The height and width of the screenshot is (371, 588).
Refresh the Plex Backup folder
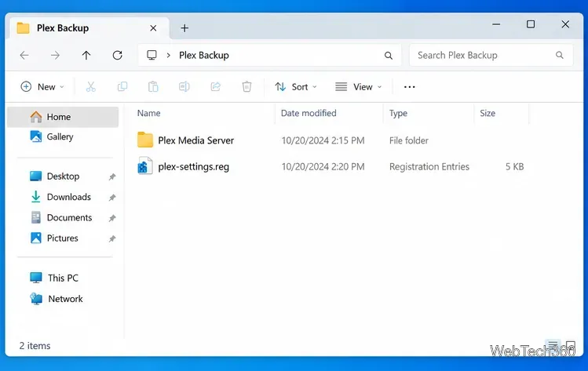coord(118,56)
